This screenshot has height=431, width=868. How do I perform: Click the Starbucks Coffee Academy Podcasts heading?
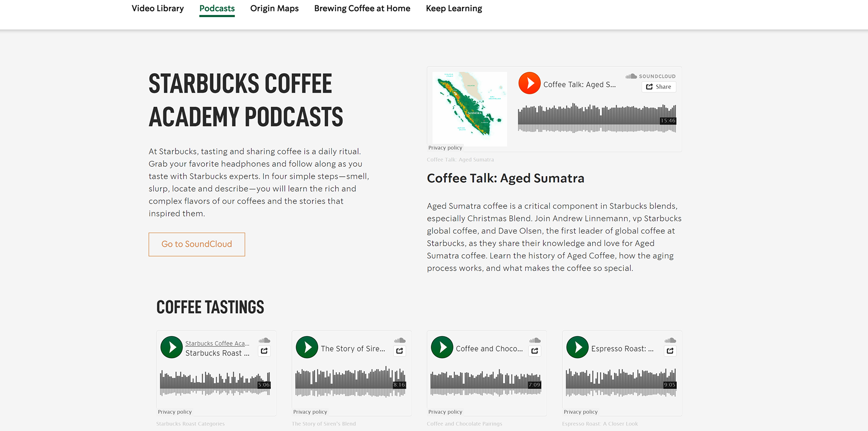pyautogui.click(x=246, y=100)
